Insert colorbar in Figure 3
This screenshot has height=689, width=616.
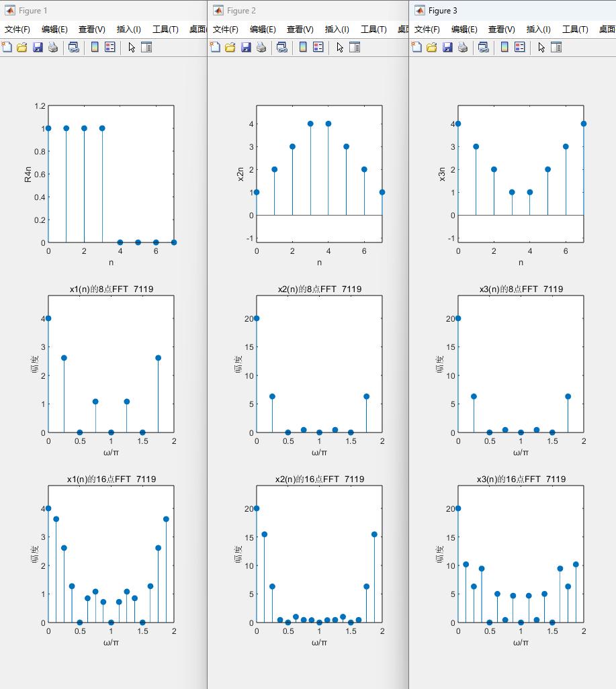pyautogui.click(x=504, y=47)
